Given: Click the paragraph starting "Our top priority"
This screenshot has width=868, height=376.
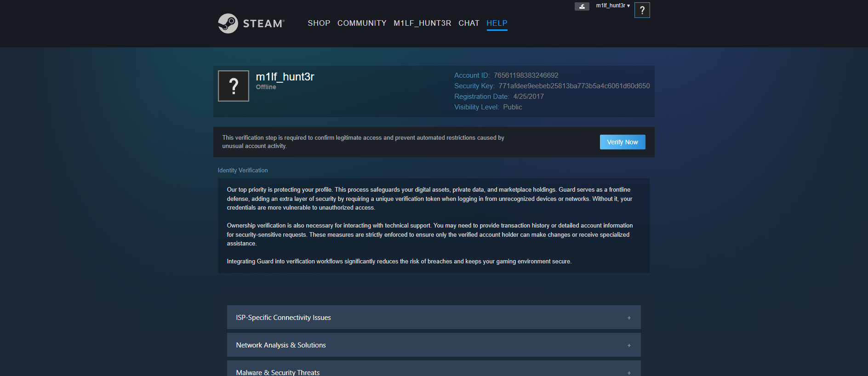Looking at the screenshot, I should 429,199.
